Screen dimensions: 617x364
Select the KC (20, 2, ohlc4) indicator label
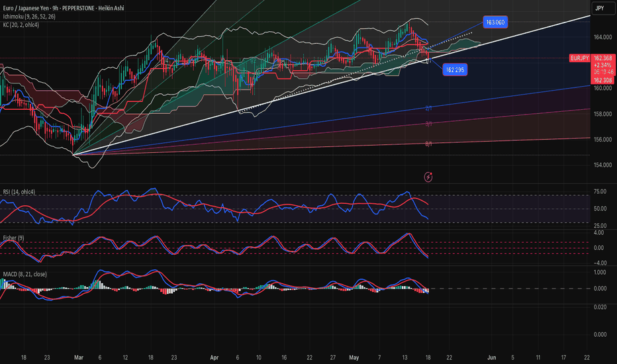[x=21, y=24]
